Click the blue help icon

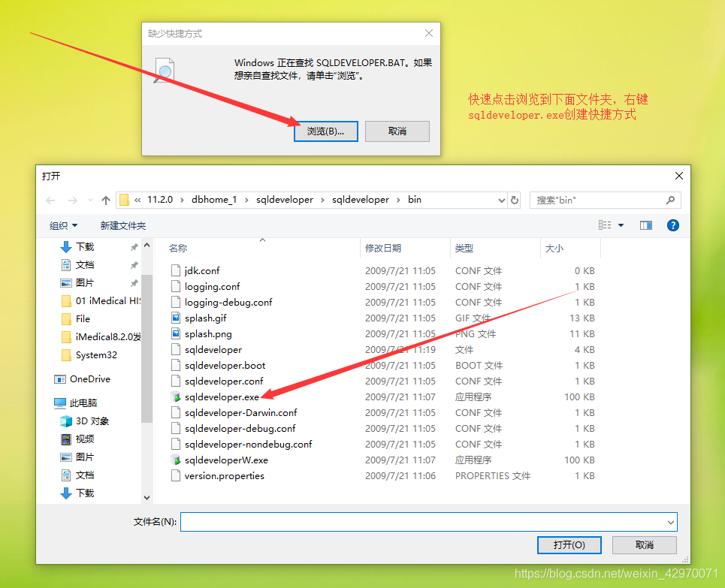click(672, 225)
